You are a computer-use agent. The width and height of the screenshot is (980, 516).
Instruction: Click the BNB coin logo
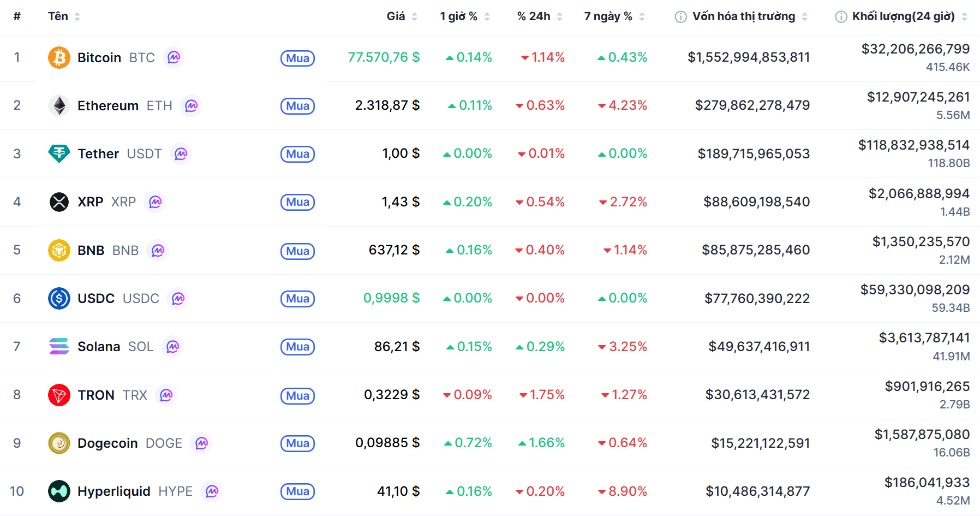click(x=59, y=250)
